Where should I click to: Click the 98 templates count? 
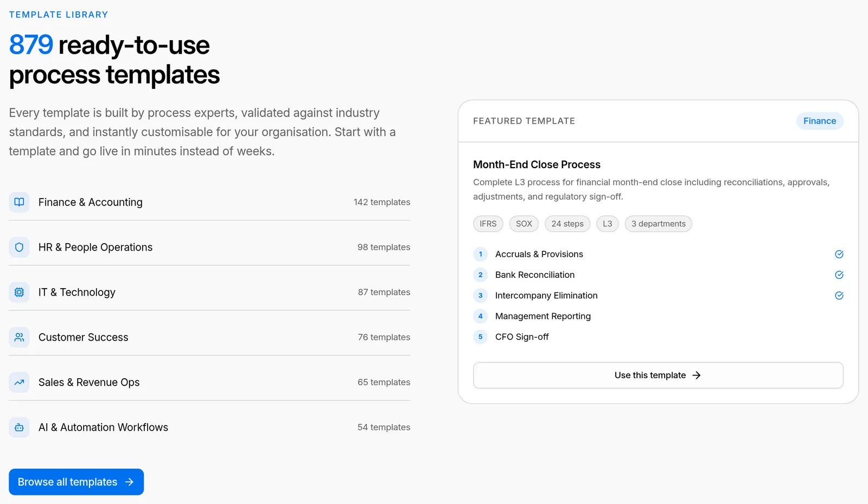384,247
